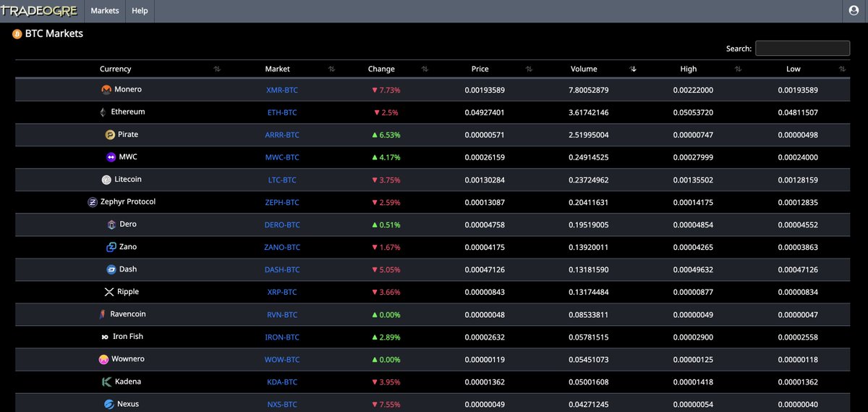Click the Kadena coin icon
868x412 pixels.
tap(107, 382)
